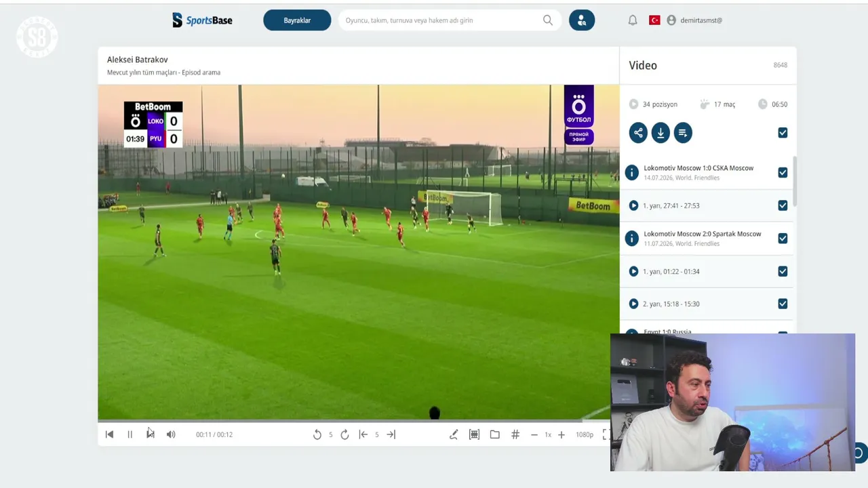
Task: Open the drawing pen tool
Action: coord(454,434)
